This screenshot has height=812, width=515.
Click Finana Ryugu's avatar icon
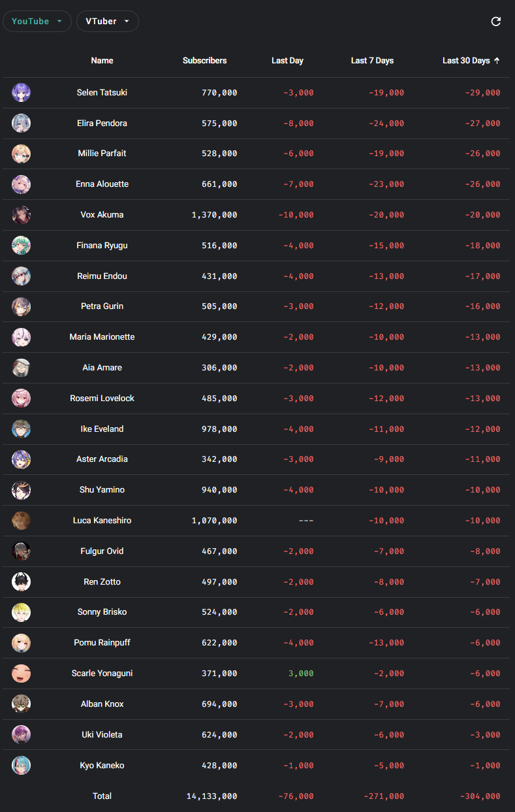(22, 246)
